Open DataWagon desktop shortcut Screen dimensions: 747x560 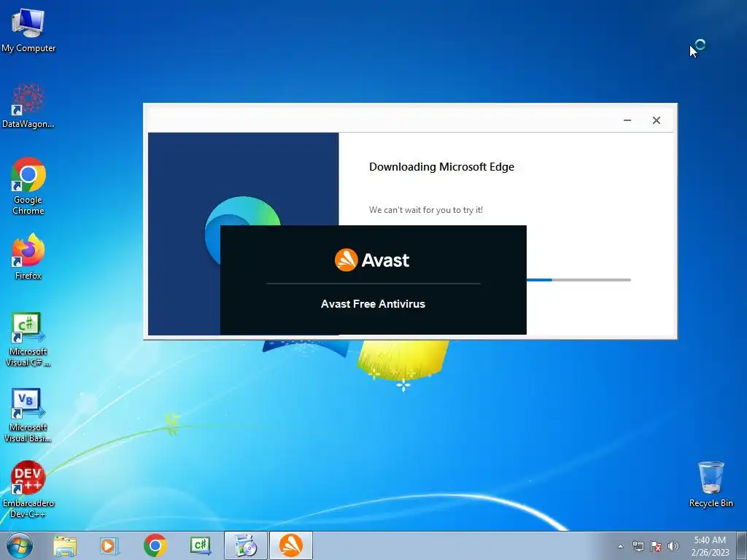coord(28,106)
